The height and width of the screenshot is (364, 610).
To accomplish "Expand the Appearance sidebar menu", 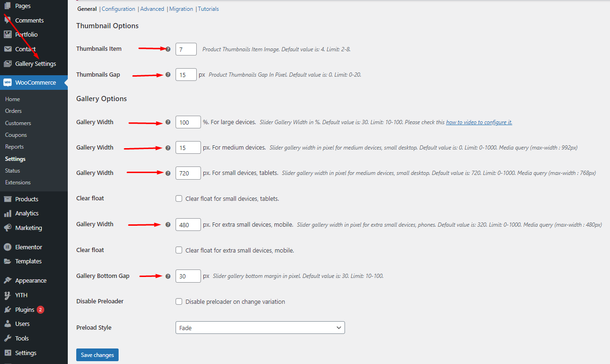I will pos(31,281).
